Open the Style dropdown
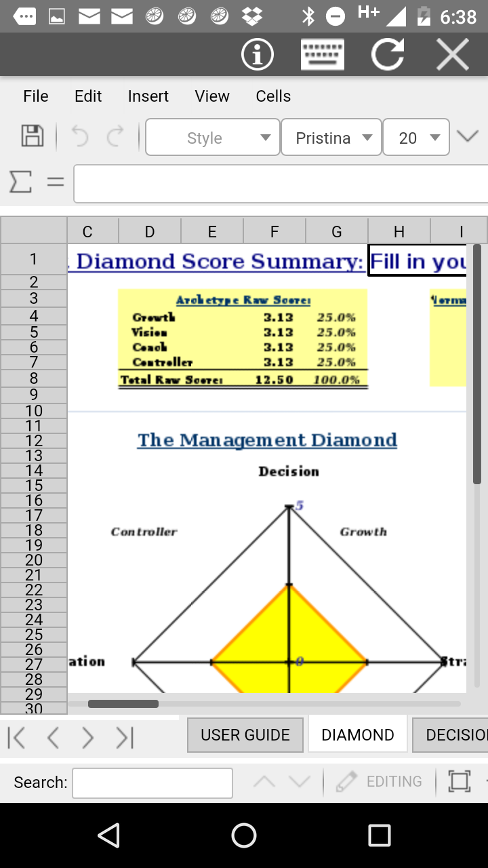Screen dimensions: 488x868 click(x=213, y=138)
